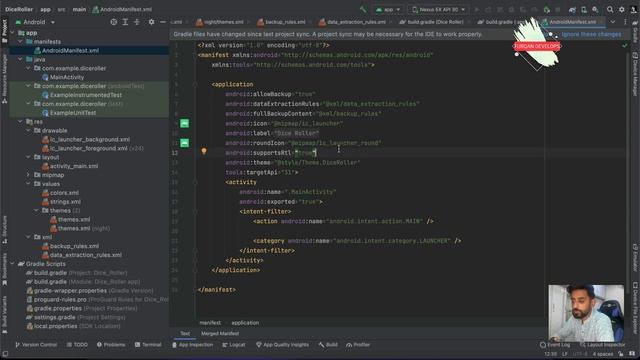
Task: Toggle the Emulator panel on the right edge
Action: pyautogui.click(x=635, y=258)
